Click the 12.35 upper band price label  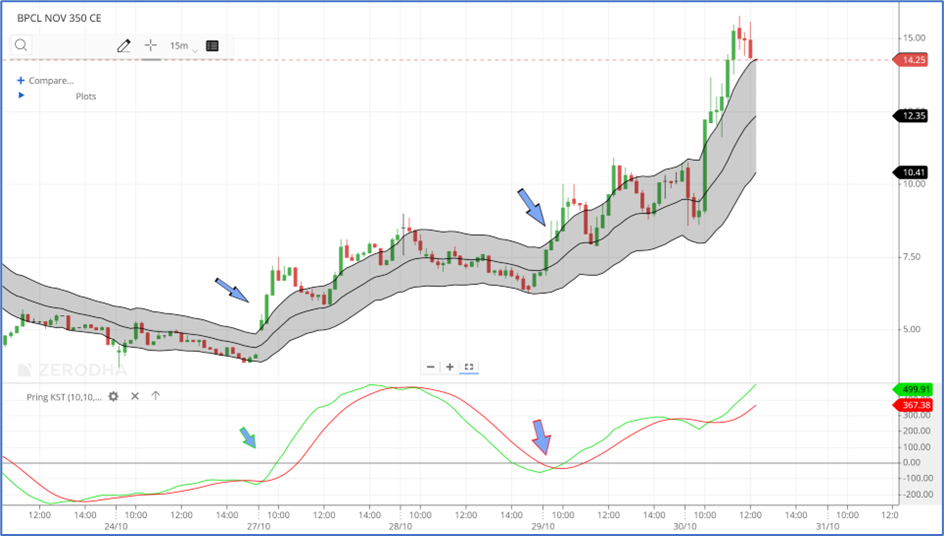tap(910, 116)
